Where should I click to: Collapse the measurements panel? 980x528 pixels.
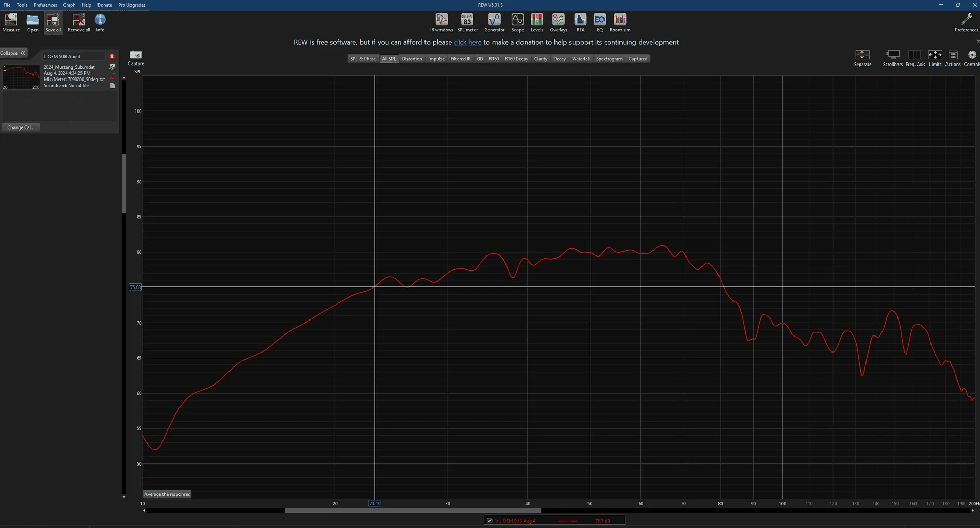point(13,53)
